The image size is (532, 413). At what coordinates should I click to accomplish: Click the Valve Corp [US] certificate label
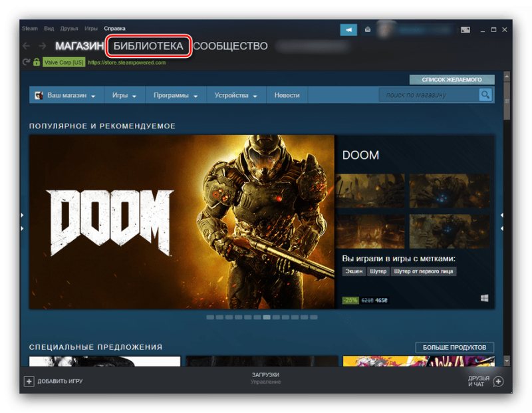tap(64, 63)
